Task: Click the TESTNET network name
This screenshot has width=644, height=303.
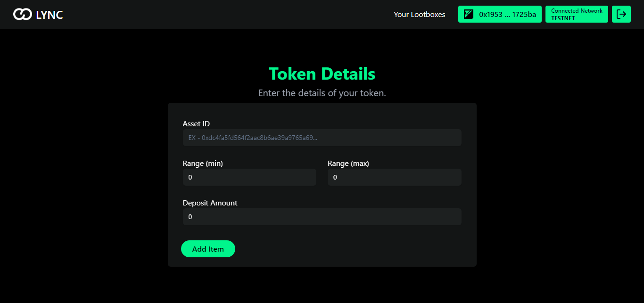Action: (563, 18)
